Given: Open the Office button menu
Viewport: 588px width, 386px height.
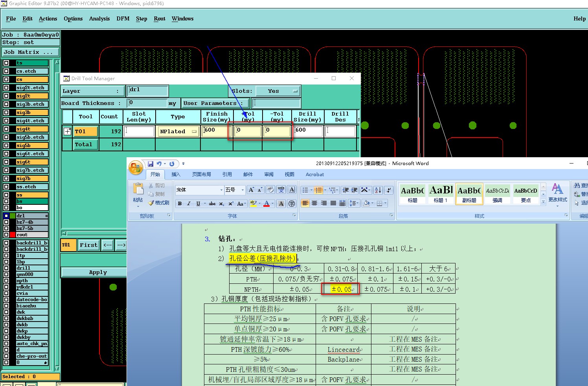Looking at the screenshot, I should 136,168.
